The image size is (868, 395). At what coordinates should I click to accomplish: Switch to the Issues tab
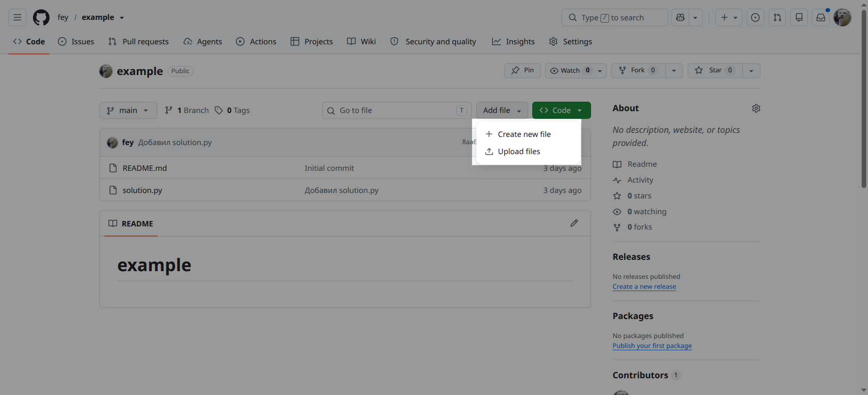point(76,42)
